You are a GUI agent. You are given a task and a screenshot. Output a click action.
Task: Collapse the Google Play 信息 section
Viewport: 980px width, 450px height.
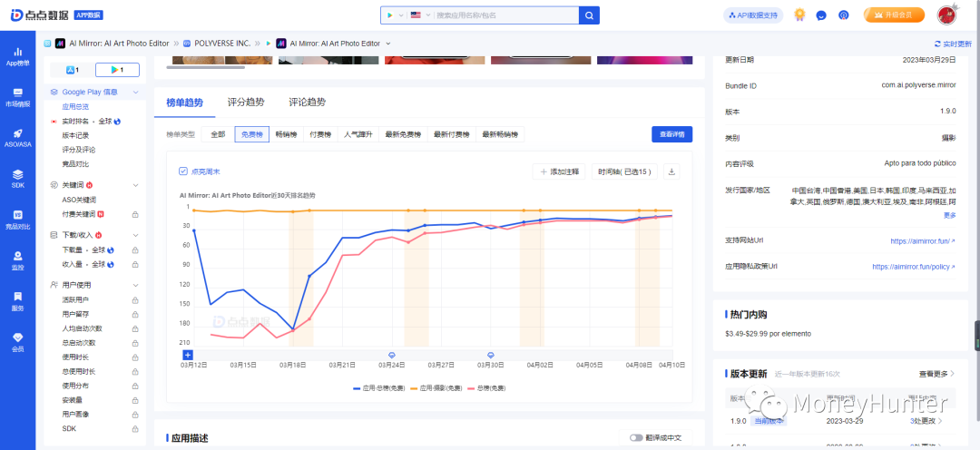point(135,92)
